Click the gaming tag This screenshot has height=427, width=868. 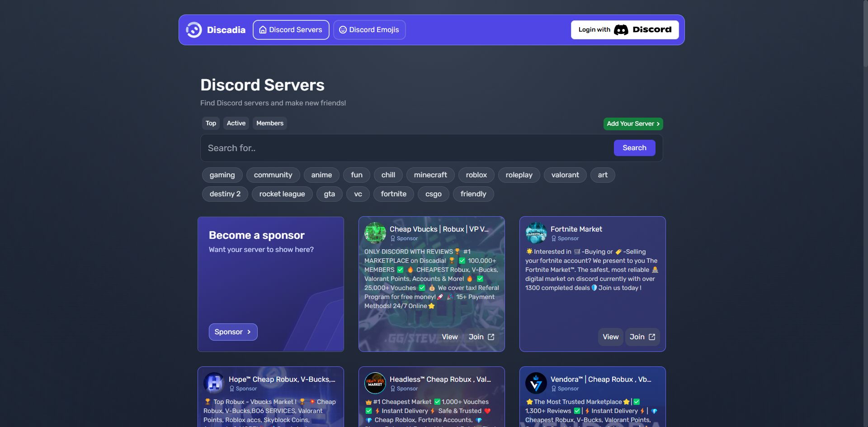222,175
